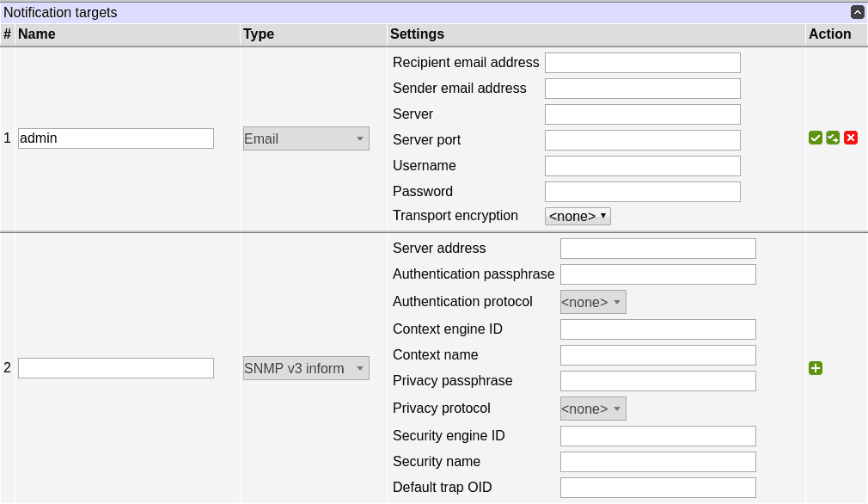The height and width of the screenshot is (504, 868).
Task: Open the Transport encryption dropdown
Action: tap(578, 216)
